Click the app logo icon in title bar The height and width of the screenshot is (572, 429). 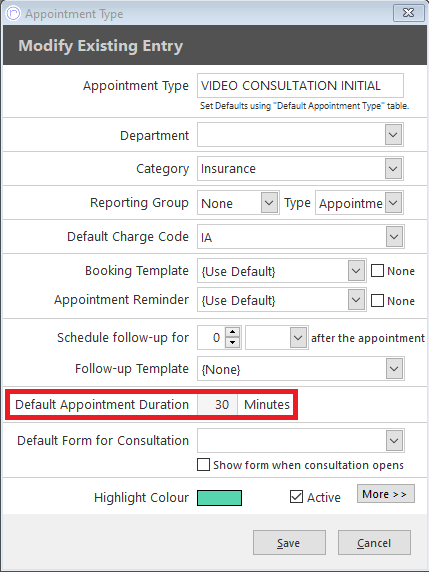click(x=13, y=13)
